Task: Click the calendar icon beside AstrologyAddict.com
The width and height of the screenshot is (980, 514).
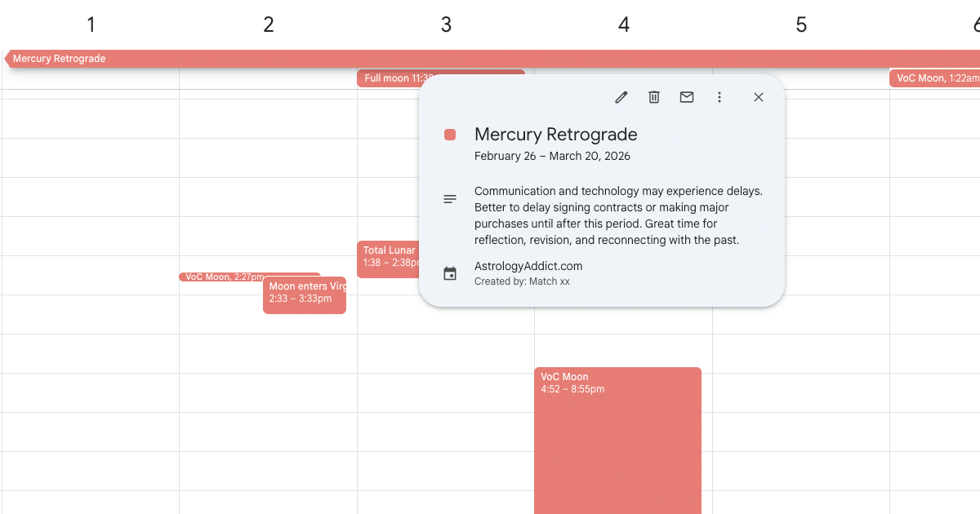Action: pos(449,273)
